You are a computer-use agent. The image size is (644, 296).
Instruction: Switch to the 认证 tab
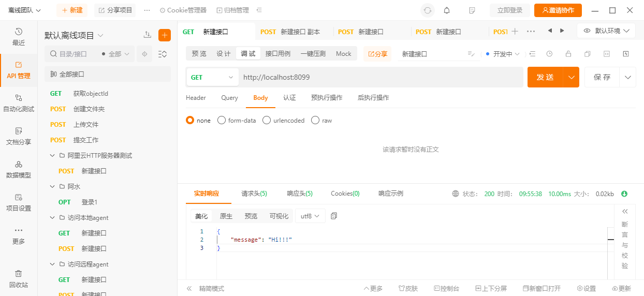click(289, 98)
